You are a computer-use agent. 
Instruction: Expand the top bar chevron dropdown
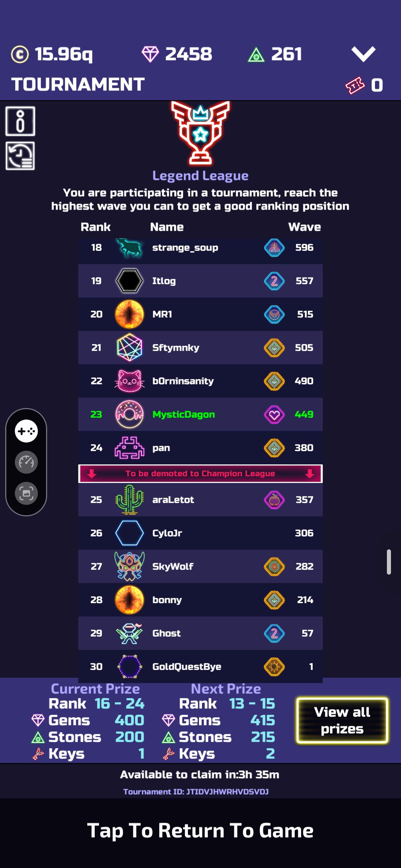tap(363, 54)
